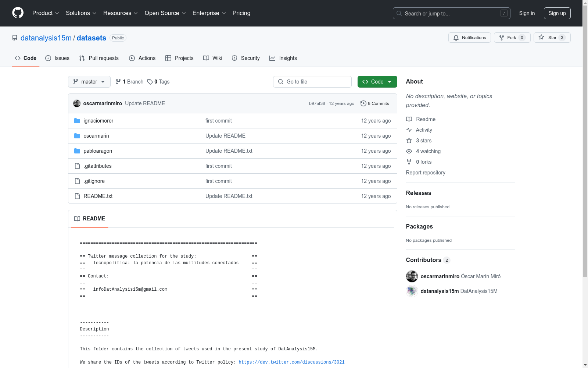Click oscarmarinmiro contributor avatar
Image resolution: width=588 pixels, height=368 pixels.
(412, 276)
